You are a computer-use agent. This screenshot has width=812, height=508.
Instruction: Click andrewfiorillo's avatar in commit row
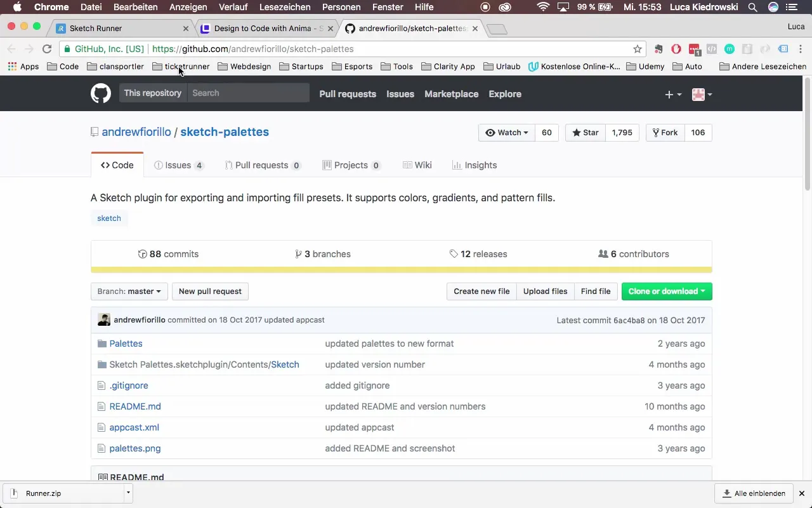coord(104,320)
